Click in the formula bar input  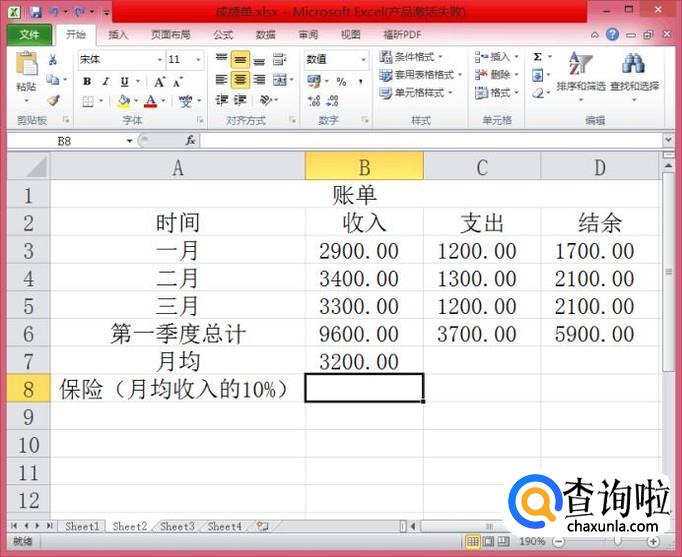point(431,141)
